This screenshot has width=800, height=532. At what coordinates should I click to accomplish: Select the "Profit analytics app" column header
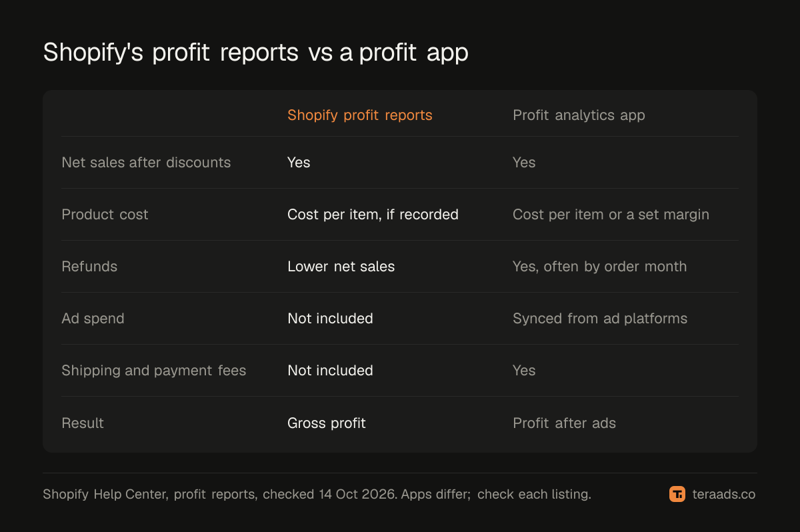[x=579, y=115]
